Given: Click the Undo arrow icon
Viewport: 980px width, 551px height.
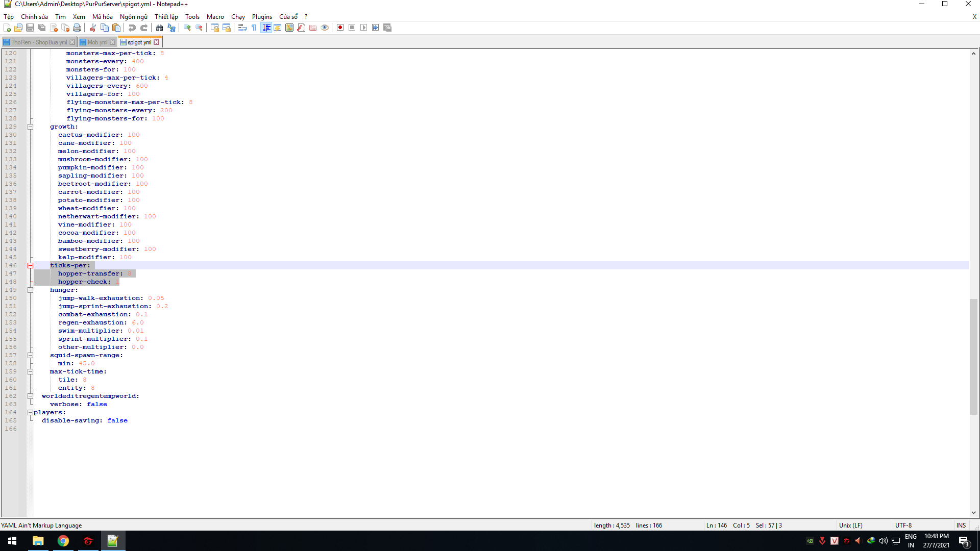Looking at the screenshot, I should [x=132, y=28].
